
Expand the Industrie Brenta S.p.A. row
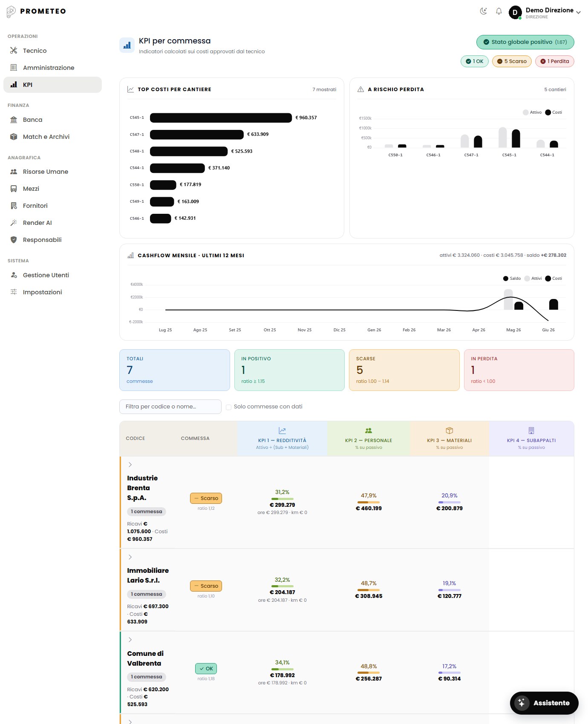coord(130,465)
